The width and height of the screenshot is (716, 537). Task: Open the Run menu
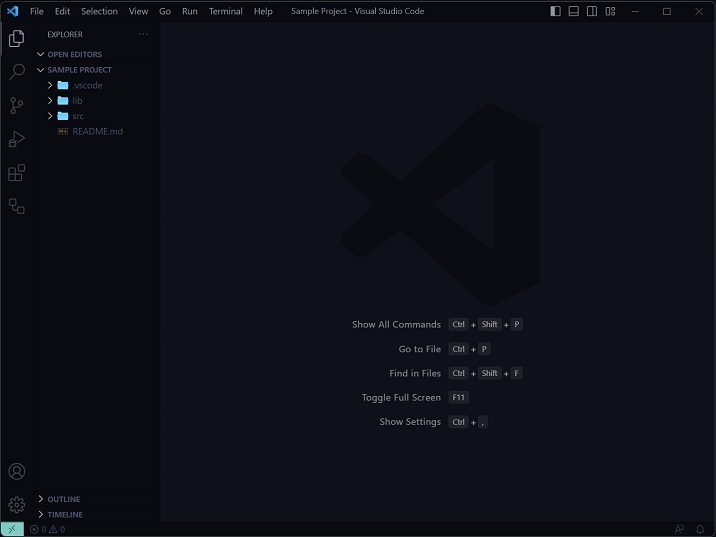pyautogui.click(x=190, y=11)
